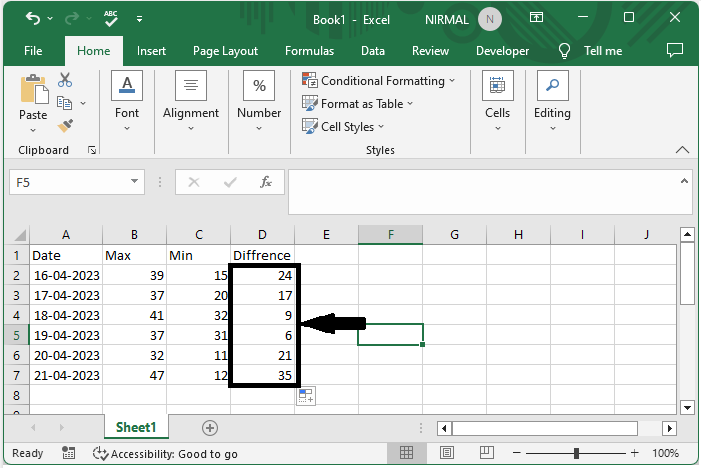Click the Cut scissors icon

tap(65, 80)
